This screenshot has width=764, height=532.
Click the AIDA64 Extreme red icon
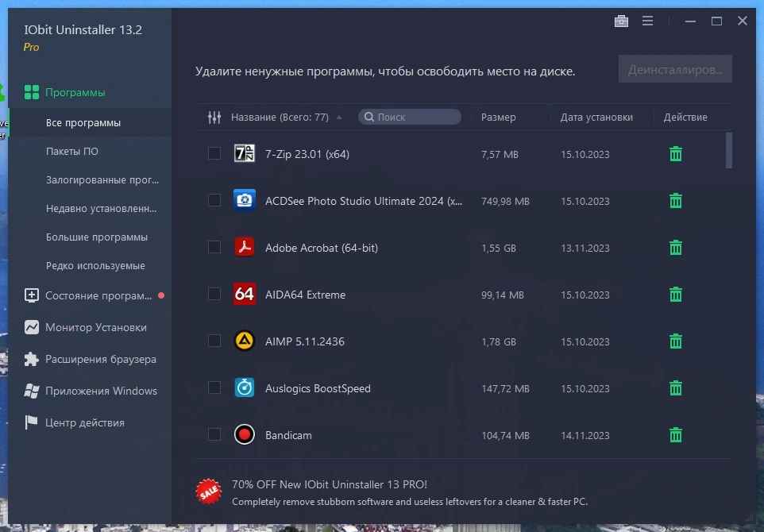click(x=244, y=294)
